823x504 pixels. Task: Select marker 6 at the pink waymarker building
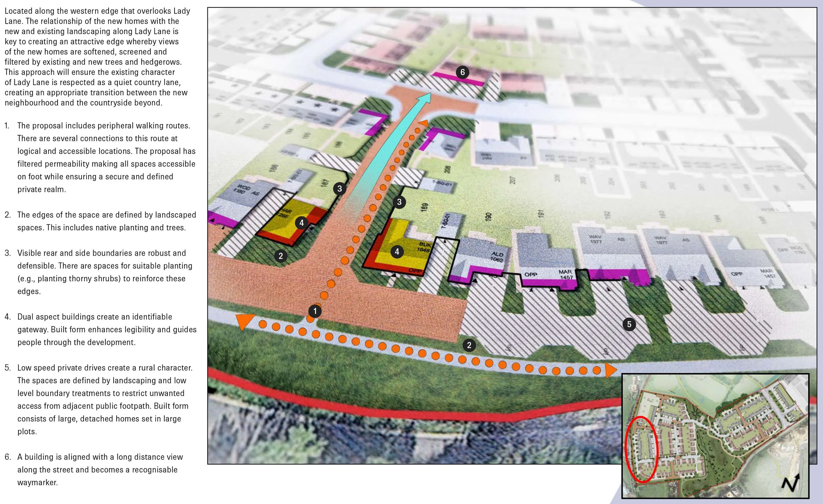tap(463, 72)
